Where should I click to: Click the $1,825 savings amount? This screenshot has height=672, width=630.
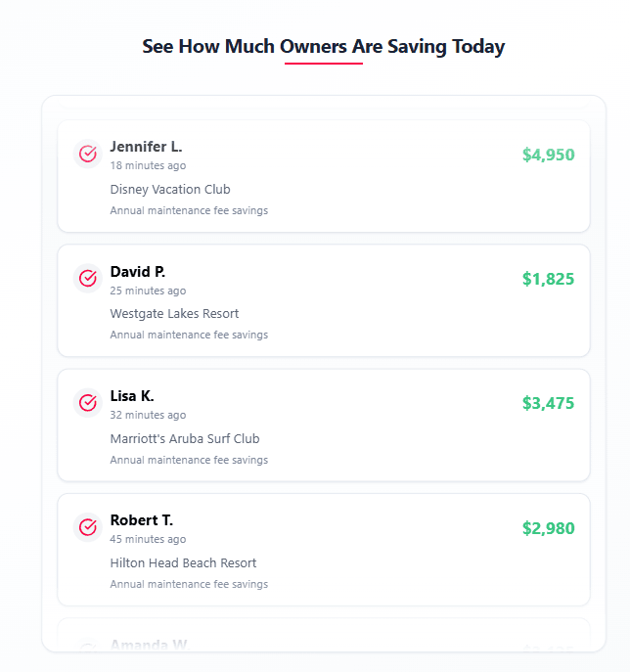tap(548, 279)
